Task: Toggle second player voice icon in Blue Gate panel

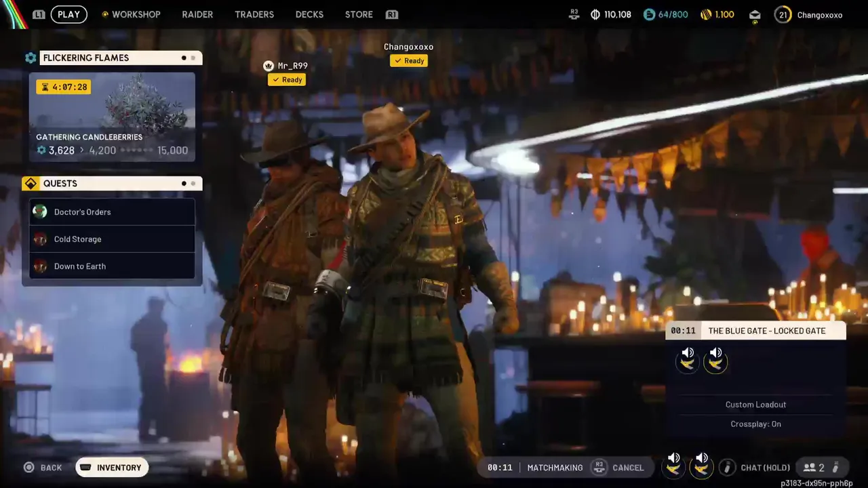Action: pos(716,360)
